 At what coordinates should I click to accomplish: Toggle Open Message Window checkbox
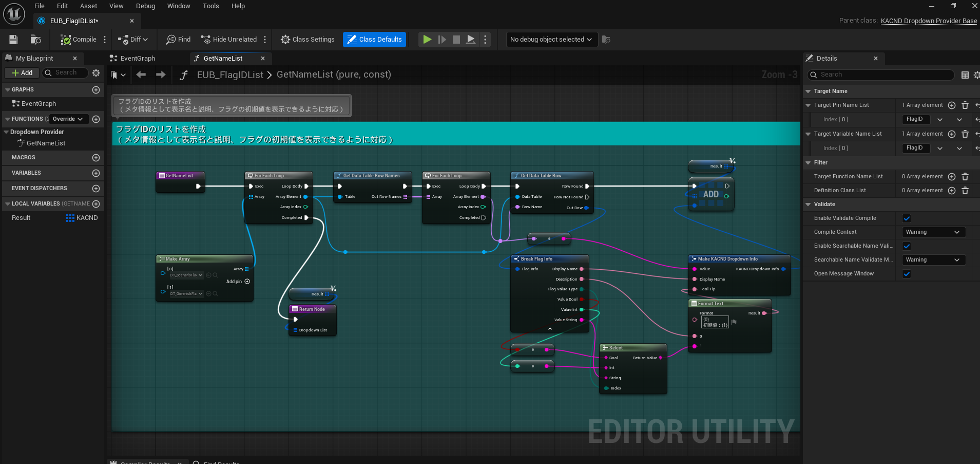[907, 274]
